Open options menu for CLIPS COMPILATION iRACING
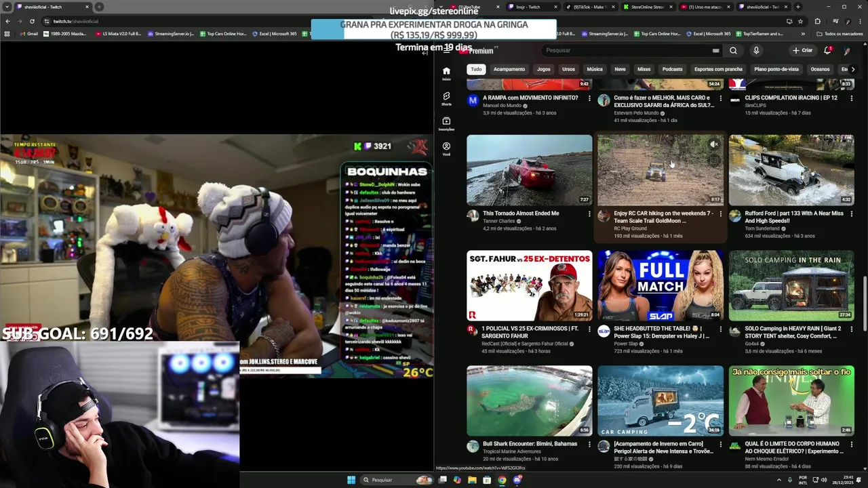Viewport: 868px width, 488px height. point(851,98)
